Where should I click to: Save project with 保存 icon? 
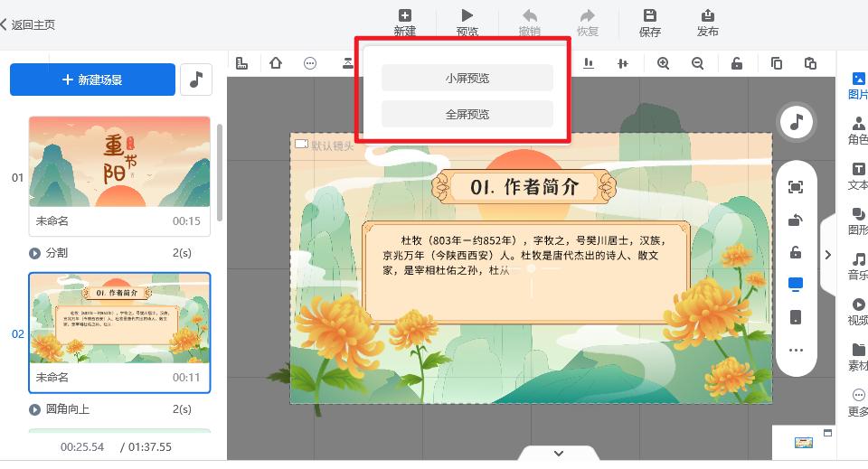(x=650, y=23)
